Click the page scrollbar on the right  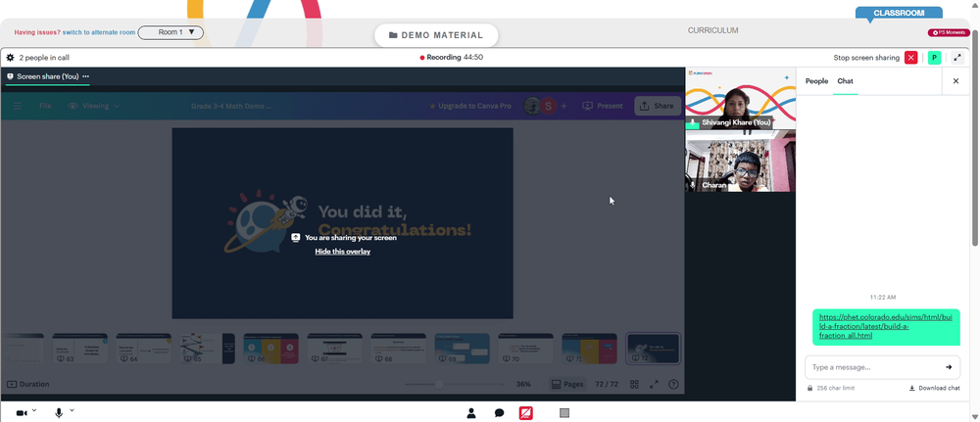975,137
